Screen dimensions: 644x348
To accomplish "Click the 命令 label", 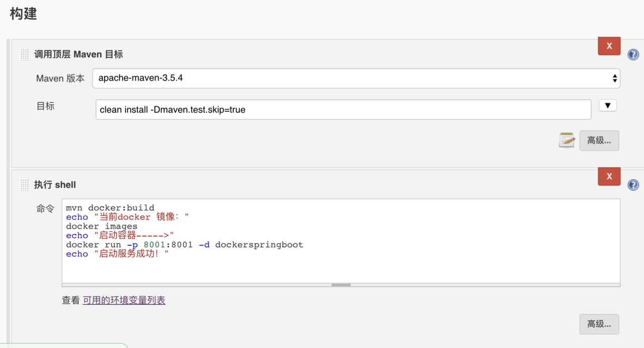I will click(x=45, y=208).
